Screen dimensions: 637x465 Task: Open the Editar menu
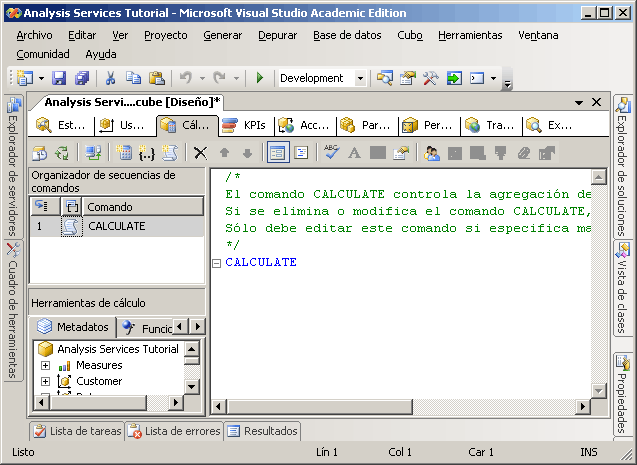coord(82,36)
